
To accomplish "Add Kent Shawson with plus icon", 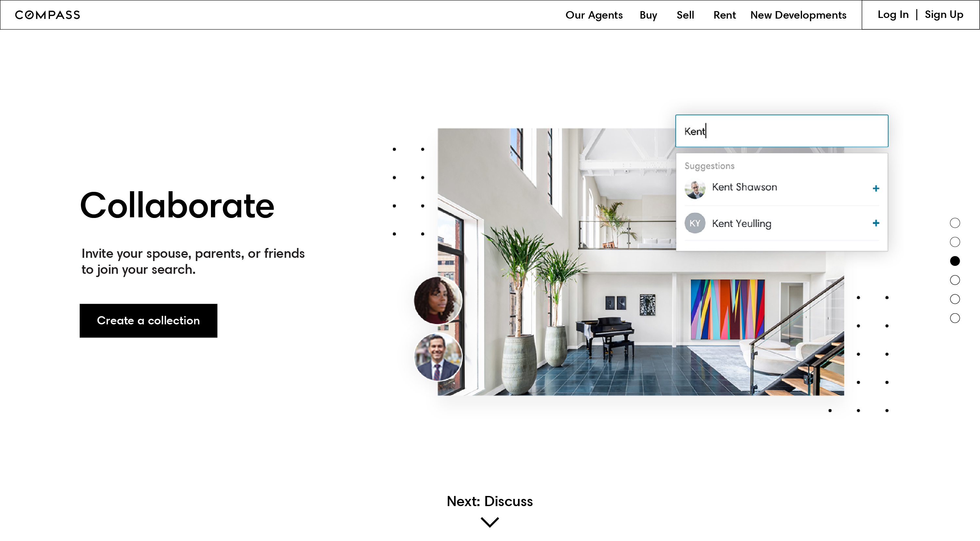I will click(x=876, y=188).
